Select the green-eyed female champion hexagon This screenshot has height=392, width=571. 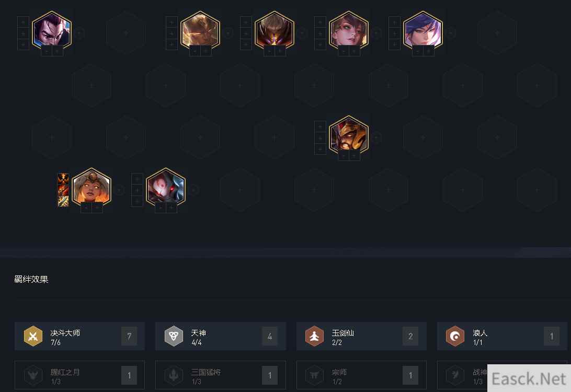[348, 30]
